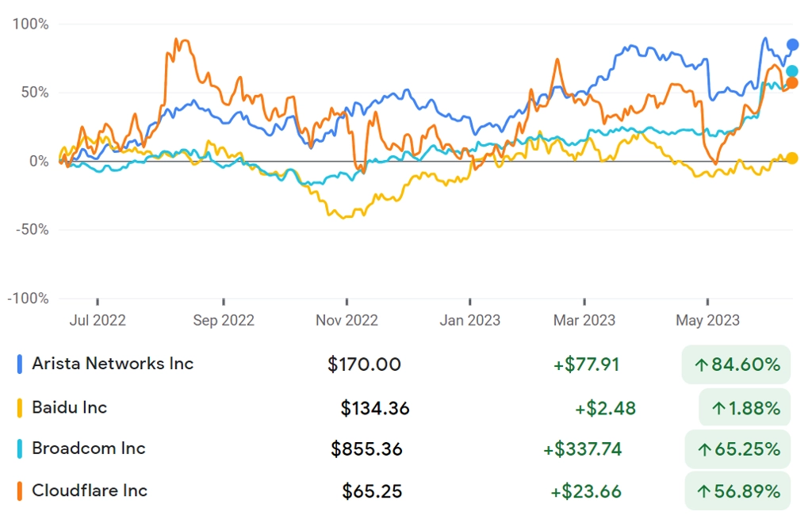Open the Cloudflare Inc listing
The height and width of the screenshot is (519, 812).
[x=90, y=490]
